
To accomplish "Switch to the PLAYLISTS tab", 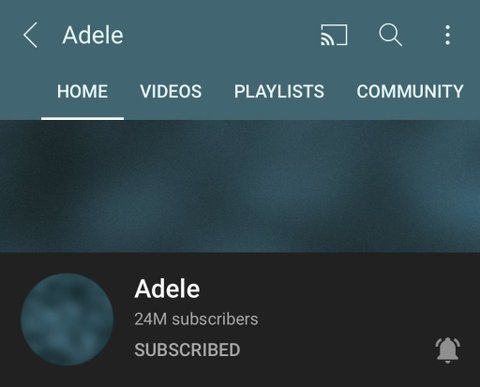I will point(279,91).
